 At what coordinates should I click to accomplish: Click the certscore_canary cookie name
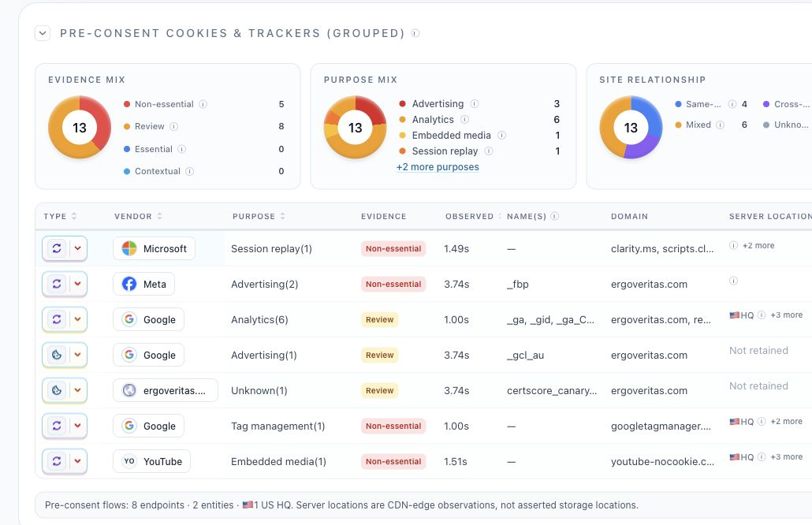pyautogui.click(x=552, y=390)
